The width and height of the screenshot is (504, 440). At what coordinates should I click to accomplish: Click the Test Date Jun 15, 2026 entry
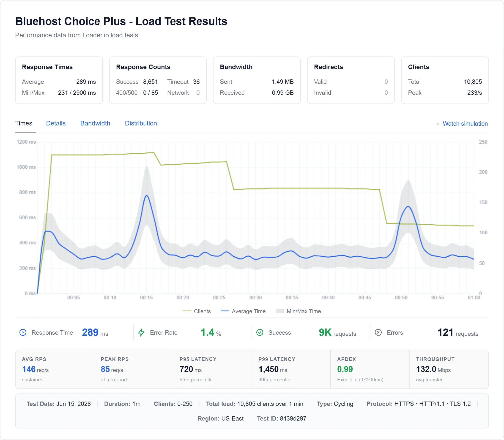click(58, 404)
